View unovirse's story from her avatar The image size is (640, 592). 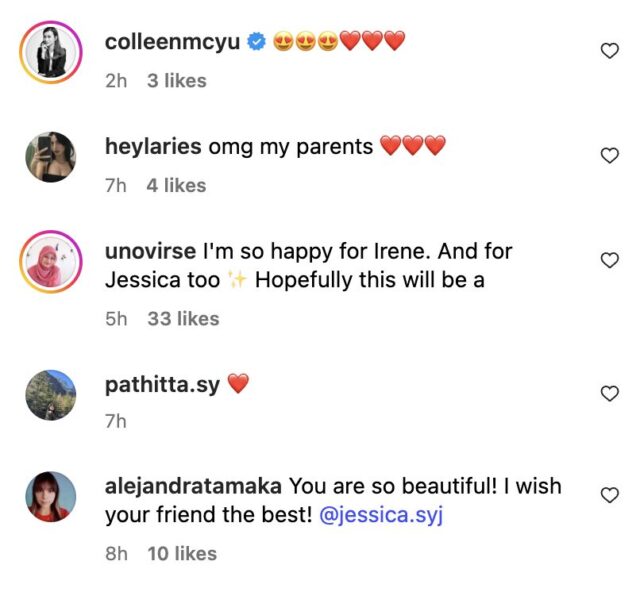point(50,262)
